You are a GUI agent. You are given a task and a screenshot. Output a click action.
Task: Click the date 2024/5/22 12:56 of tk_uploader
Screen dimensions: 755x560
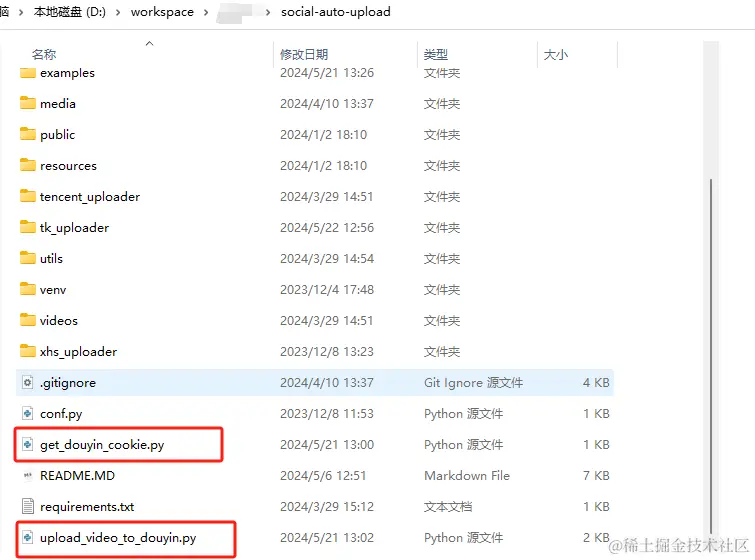click(327, 227)
